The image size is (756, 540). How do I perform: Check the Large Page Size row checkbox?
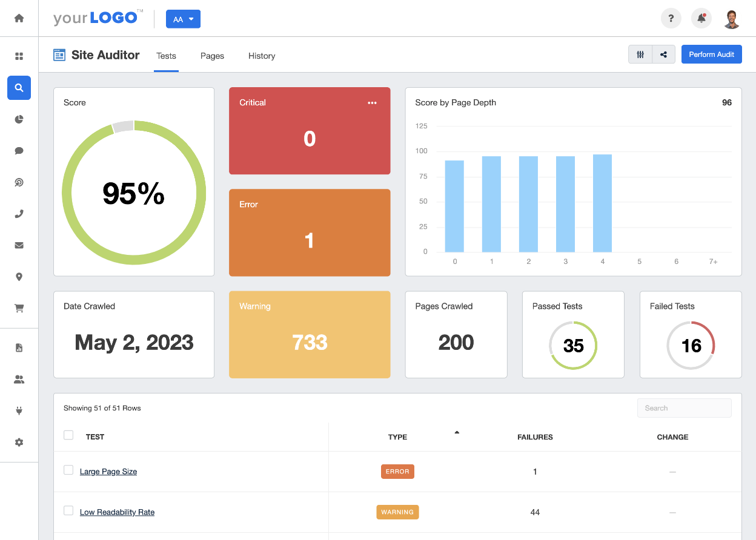click(x=68, y=470)
